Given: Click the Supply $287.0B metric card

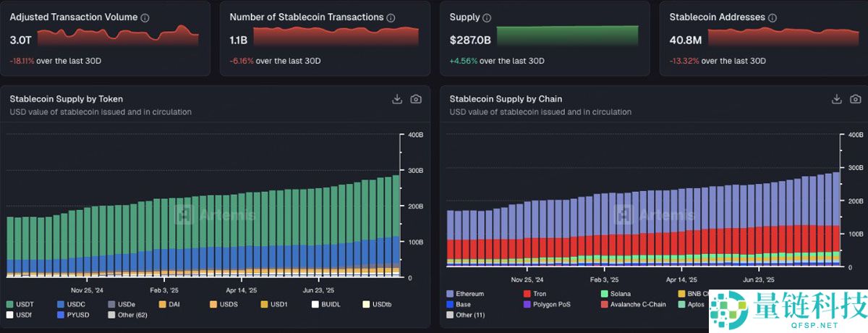Looking at the screenshot, I should [543, 38].
